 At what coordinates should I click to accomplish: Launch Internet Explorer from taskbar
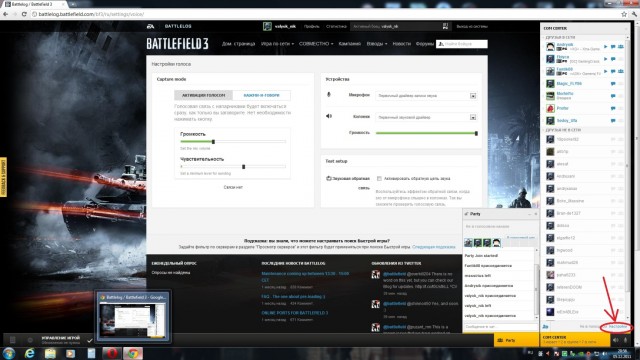[29, 353]
